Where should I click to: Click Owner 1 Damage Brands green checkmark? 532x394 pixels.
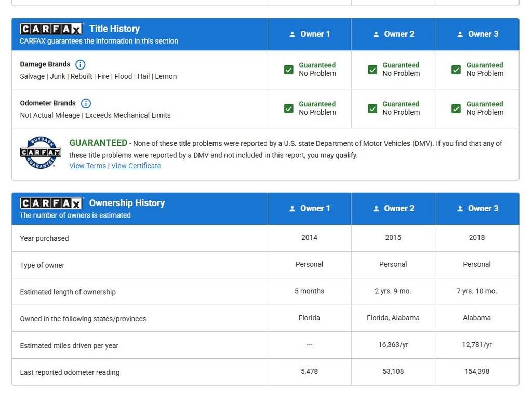pos(289,70)
